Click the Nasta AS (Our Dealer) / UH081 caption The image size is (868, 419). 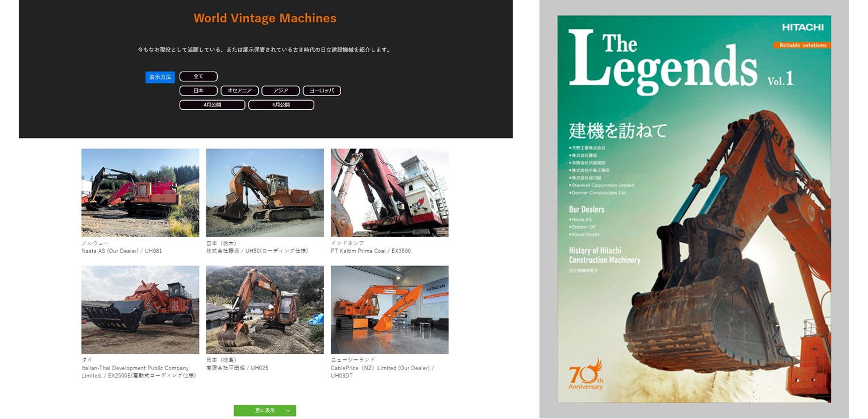[x=122, y=251]
